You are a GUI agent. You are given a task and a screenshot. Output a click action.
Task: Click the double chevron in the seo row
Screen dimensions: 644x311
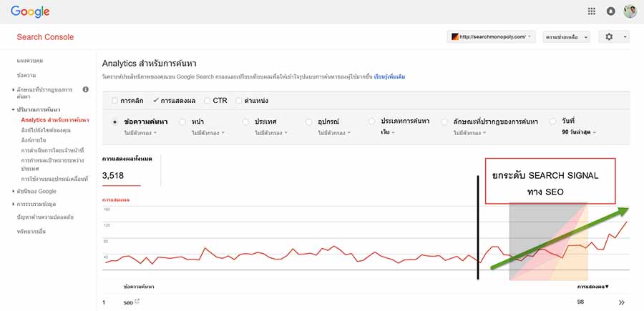(x=621, y=302)
